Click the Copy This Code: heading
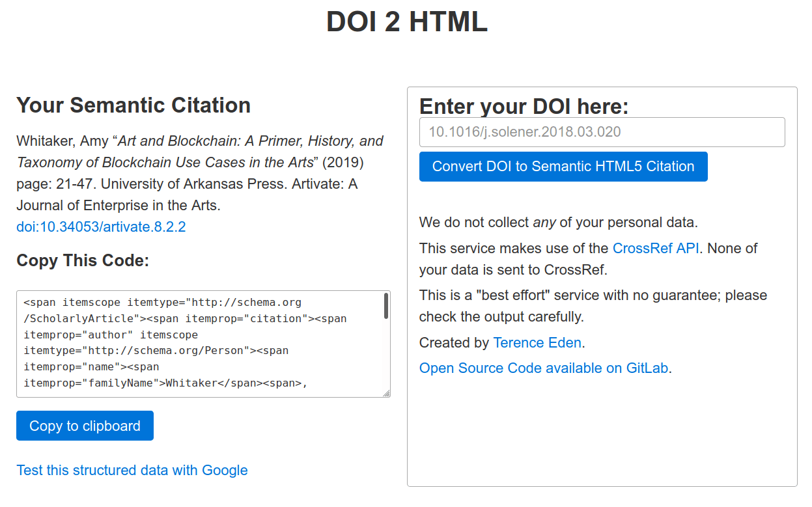Image resolution: width=812 pixels, height=507 pixels. tap(83, 261)
